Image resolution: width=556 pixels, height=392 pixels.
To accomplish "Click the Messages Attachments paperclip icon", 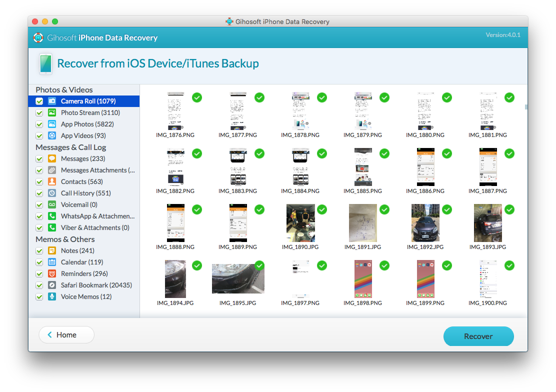I will [52, 170].
